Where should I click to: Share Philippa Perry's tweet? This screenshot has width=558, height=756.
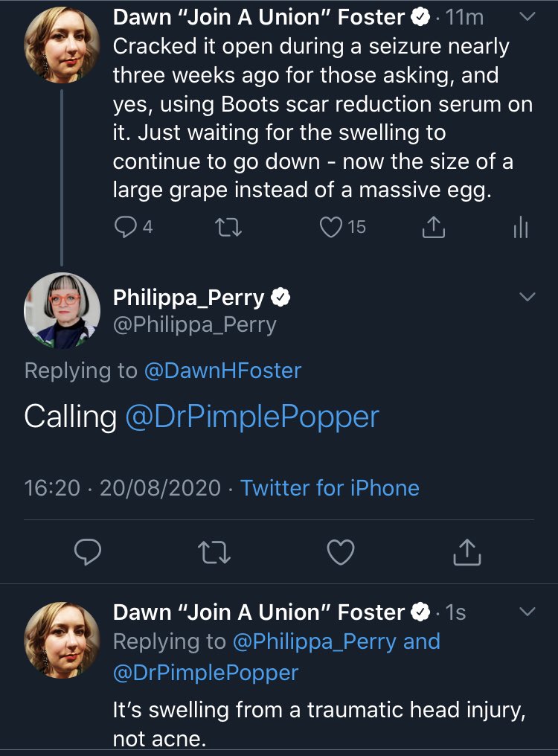pos(467,551)
